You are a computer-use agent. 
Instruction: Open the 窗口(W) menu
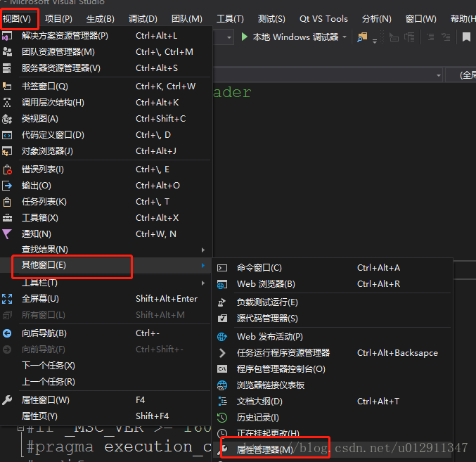(x=420, y=19)
